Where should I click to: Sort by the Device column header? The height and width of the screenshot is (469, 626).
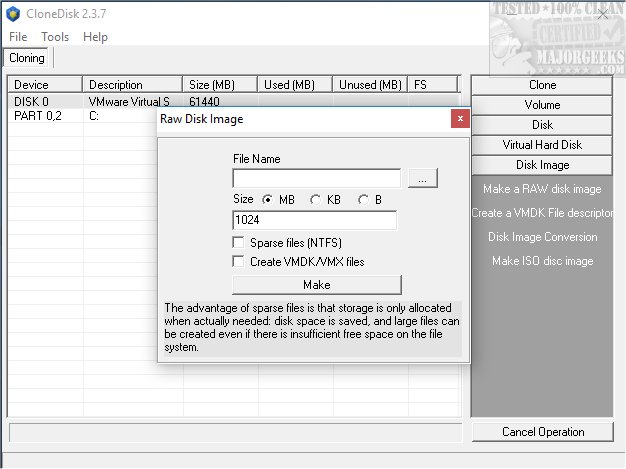tap(45, 85)
